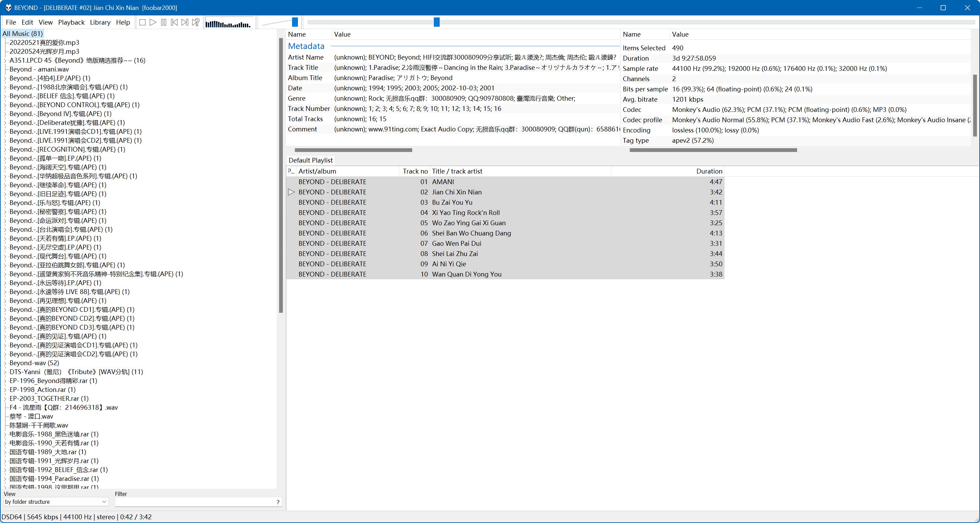Select track 09 Ai Ni Yi Qie
Viewport: 980px width, 523px height.
coord(505,264)
